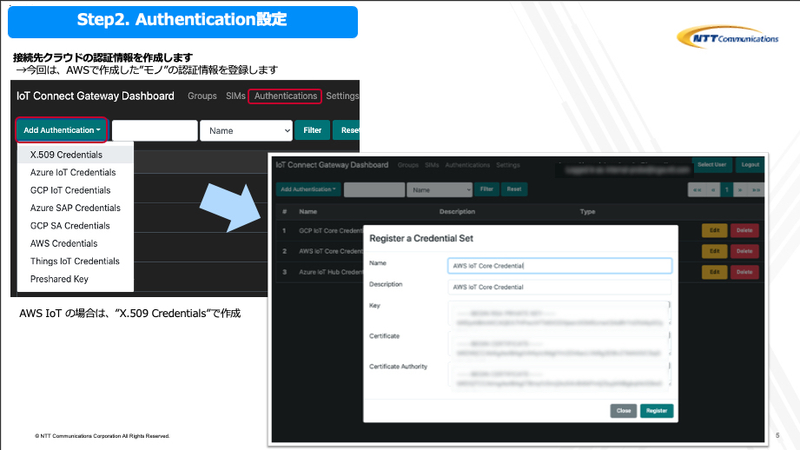
Task: Delete the Azure IoT Hub Credential row
Action: pos(744,272)
